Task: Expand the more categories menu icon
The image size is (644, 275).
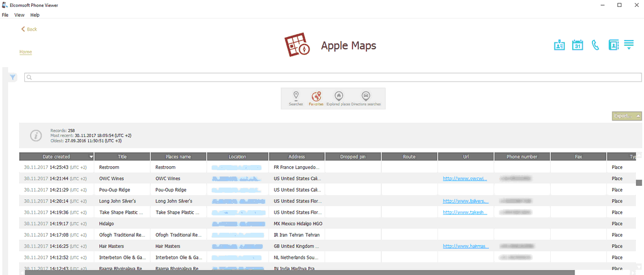Action: (629, 45)
